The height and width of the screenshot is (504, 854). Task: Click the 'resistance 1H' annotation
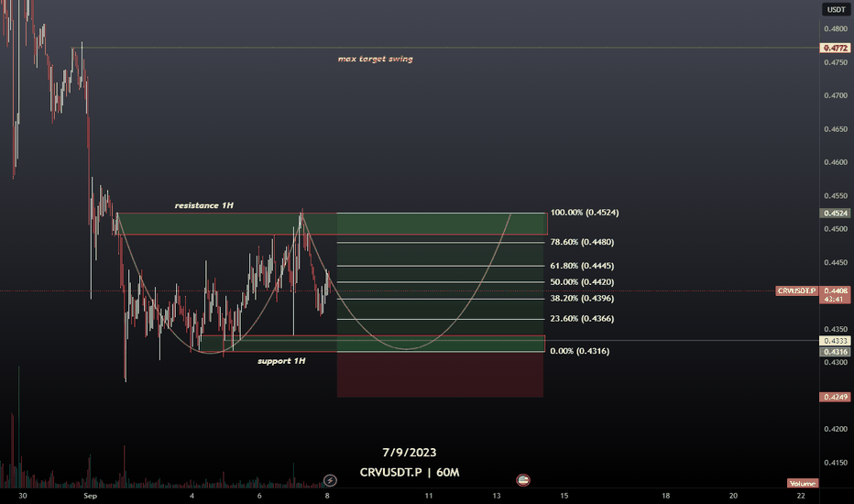[203, 205]
